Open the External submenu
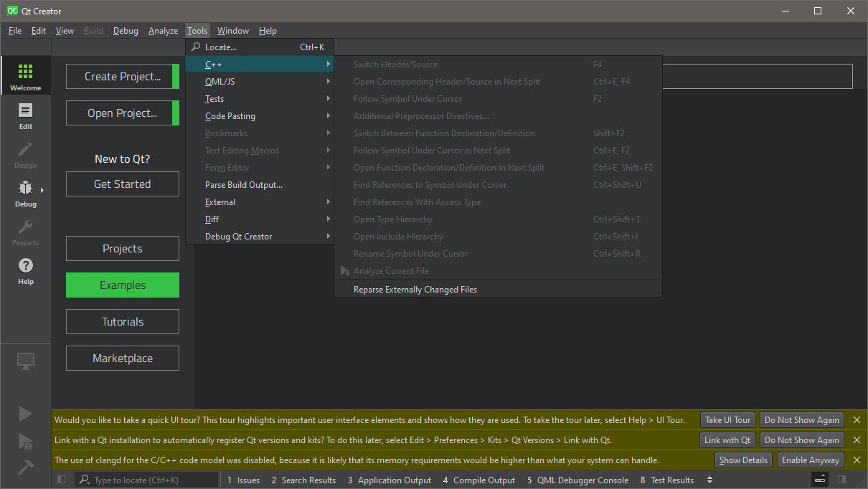868x489 pixels. pos(260,202)
